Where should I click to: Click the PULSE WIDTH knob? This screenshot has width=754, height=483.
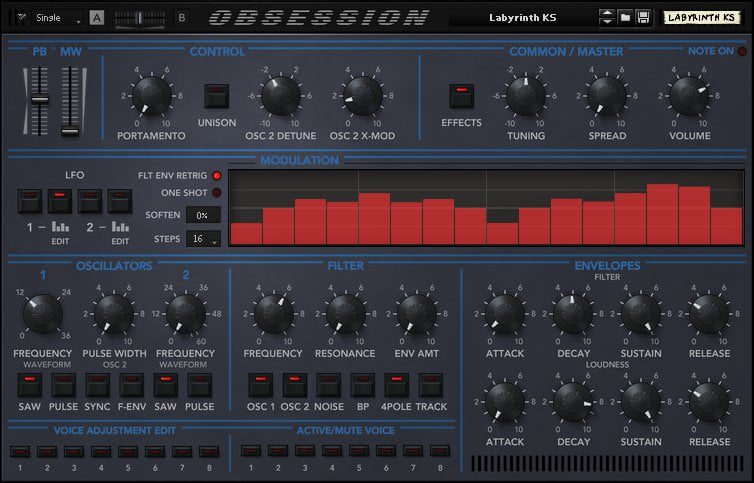(x=114, y=314)
